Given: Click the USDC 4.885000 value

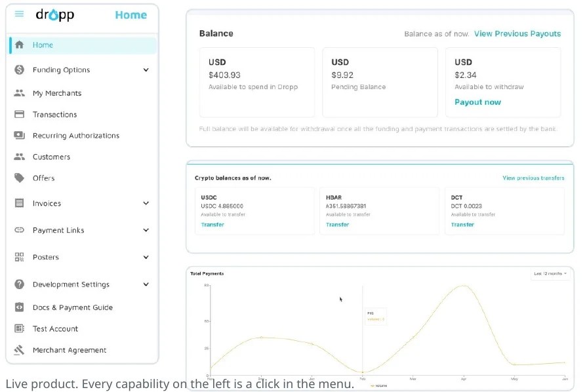Looking at the screenshot, I should coord(222,206).
